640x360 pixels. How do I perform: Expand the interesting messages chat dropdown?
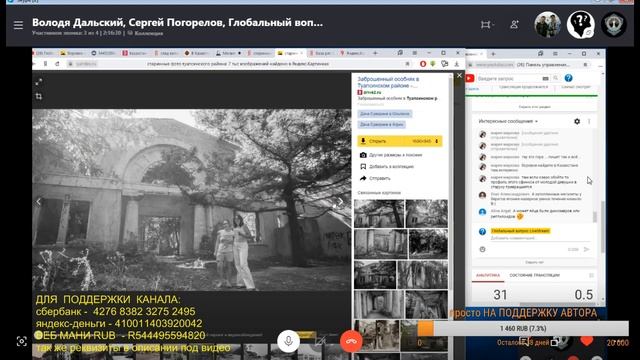click(x=508, y=121)
